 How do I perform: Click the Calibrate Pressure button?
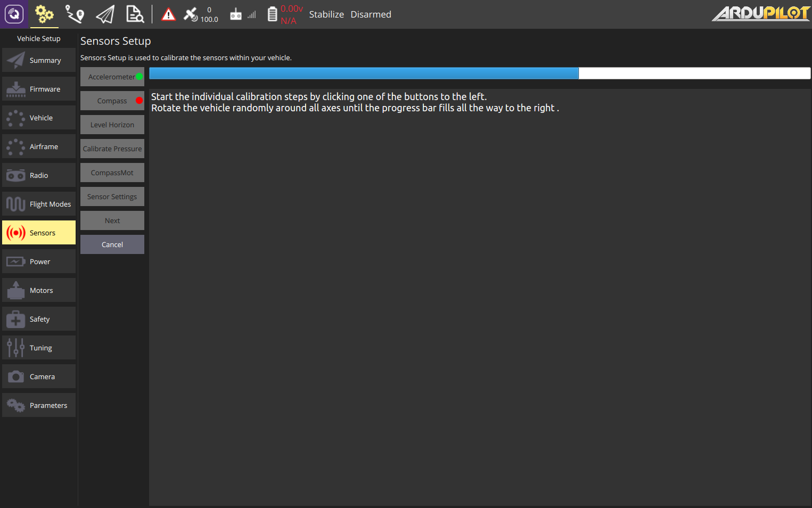tap(112, 149)
